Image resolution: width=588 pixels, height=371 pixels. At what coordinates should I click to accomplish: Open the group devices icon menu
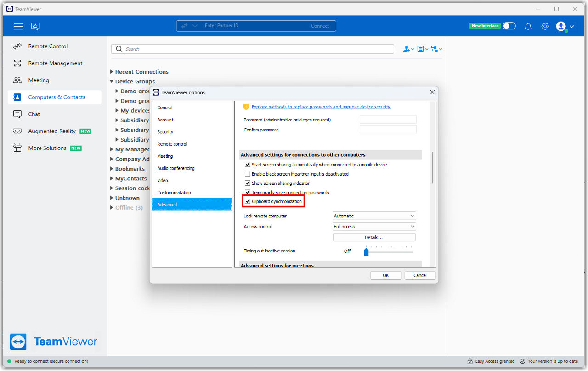[436, 49]
